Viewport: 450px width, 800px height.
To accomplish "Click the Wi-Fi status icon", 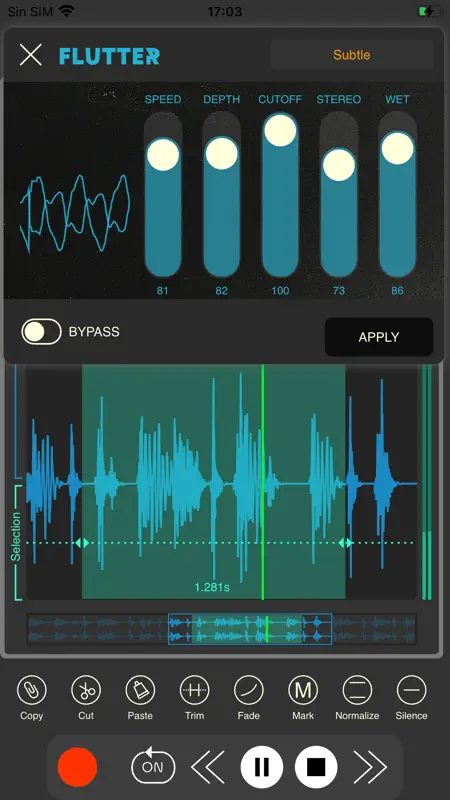I will [67, 11].
